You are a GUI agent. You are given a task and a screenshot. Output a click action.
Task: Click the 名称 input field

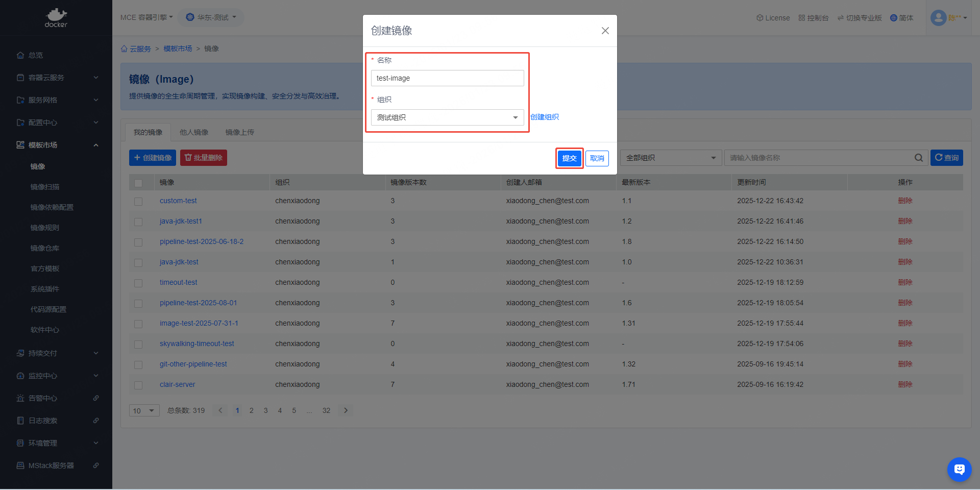[x=447, y=78]
